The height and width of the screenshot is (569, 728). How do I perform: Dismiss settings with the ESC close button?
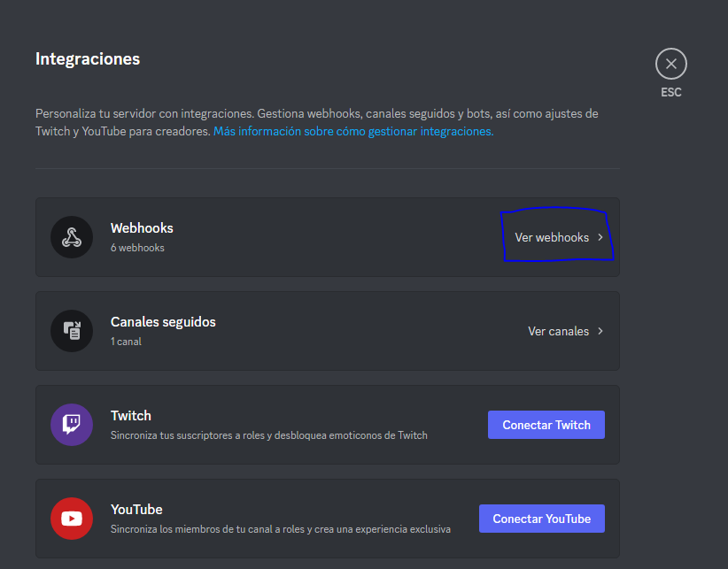(x=670, y=64)
